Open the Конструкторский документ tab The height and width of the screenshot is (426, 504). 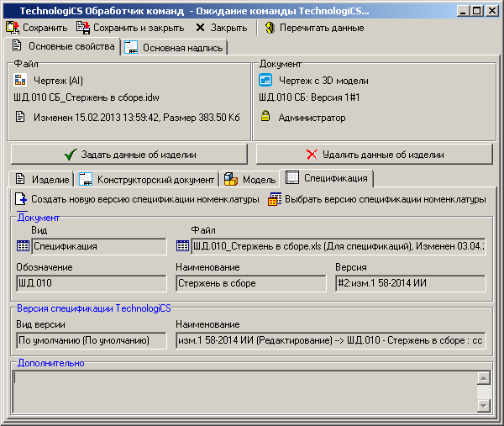point(148,180)
